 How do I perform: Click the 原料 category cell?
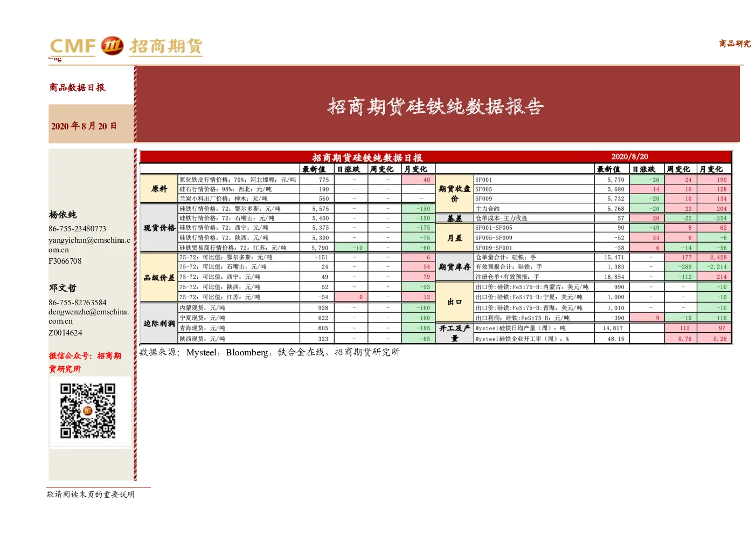click(159, 189)
